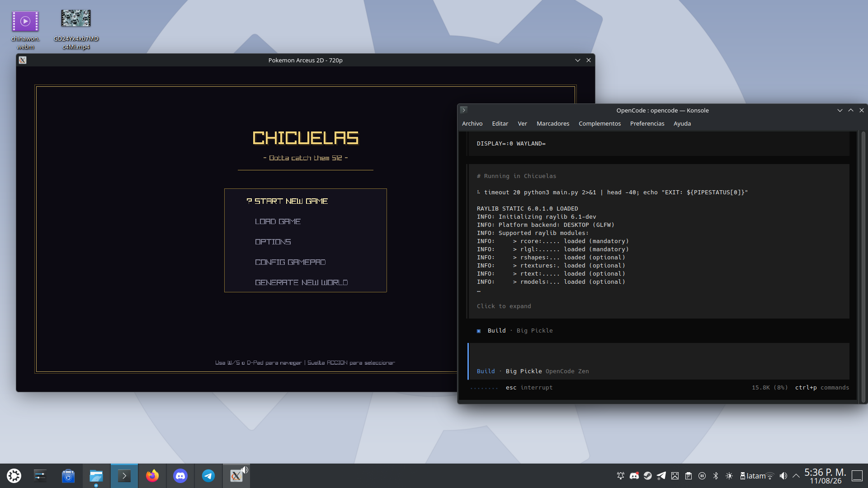This screenshot has width=868, height=488.
Task: Click the "15.8K (8%)" token usage text
Action: [769, 387]
